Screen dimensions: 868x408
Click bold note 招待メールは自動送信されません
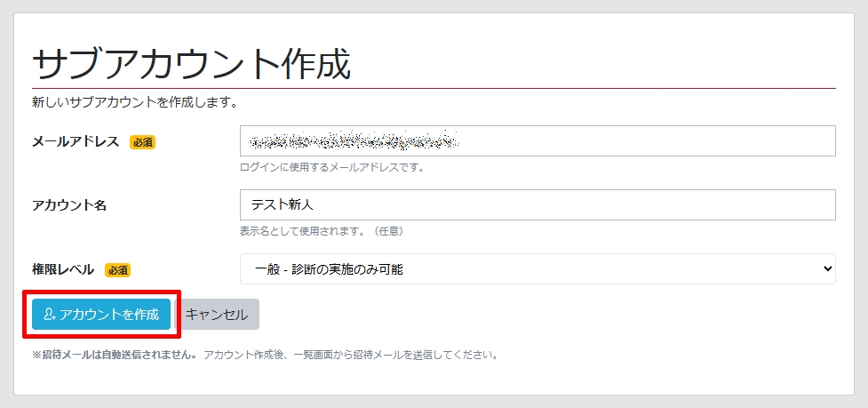point(115,355)
